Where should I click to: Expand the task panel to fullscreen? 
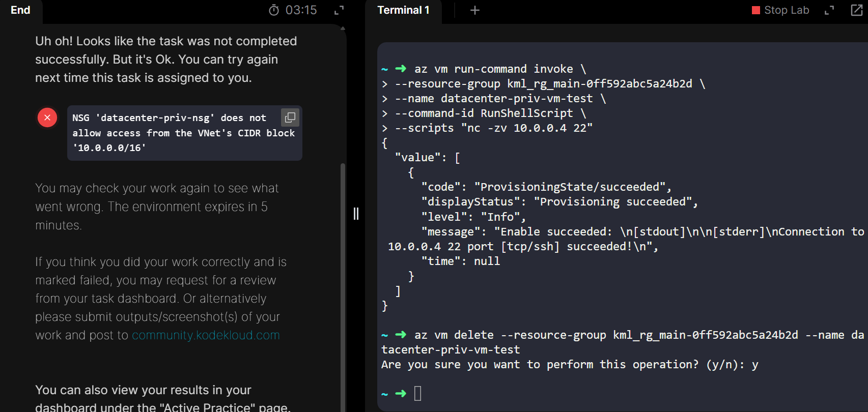[x=339, y=10]
